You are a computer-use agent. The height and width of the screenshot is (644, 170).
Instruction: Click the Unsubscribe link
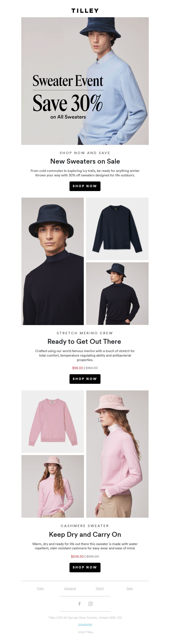click(85, 624)
